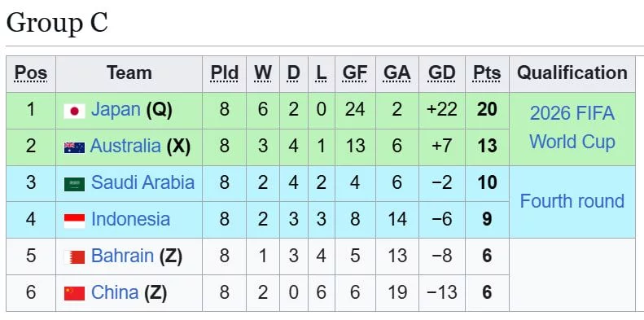The height and width of the screenshot is (320, 644).
Task: Open the Japan team link
Action: tap(116, 109)
